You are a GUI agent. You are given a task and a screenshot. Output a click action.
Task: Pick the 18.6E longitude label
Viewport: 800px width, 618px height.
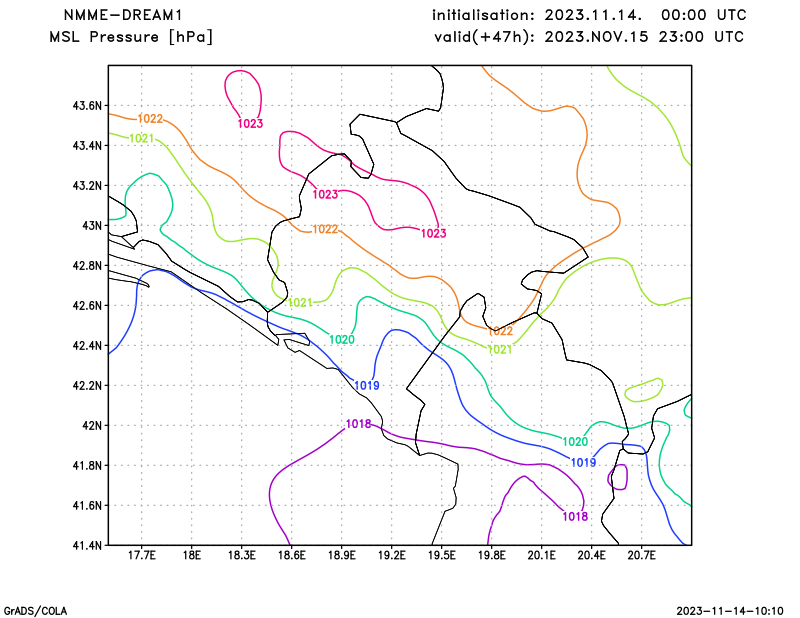point(291,555)
